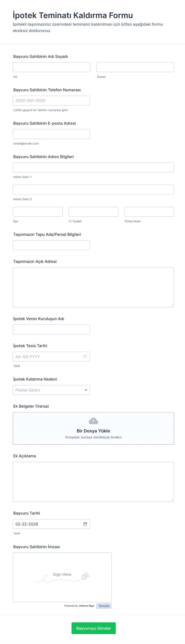Click the cloud upload icon
This screenshot has width=185, height=644.
pos(93,421)
